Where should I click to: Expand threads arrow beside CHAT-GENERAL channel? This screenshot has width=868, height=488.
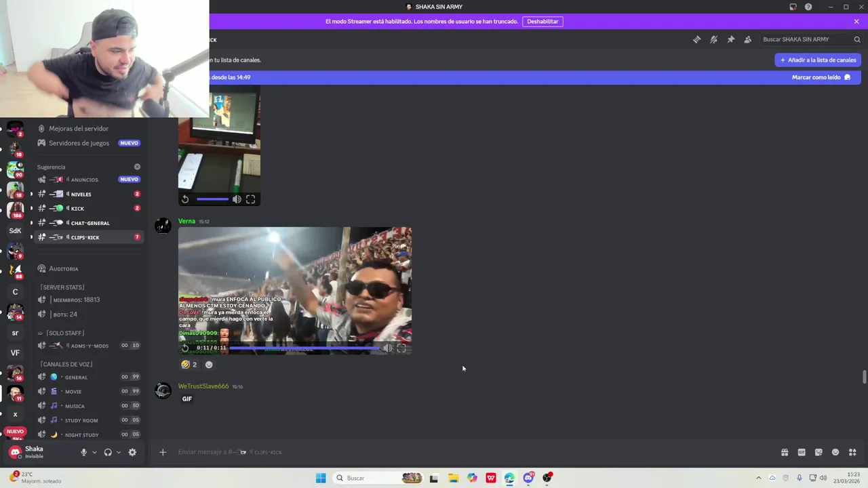coord(31,223)
